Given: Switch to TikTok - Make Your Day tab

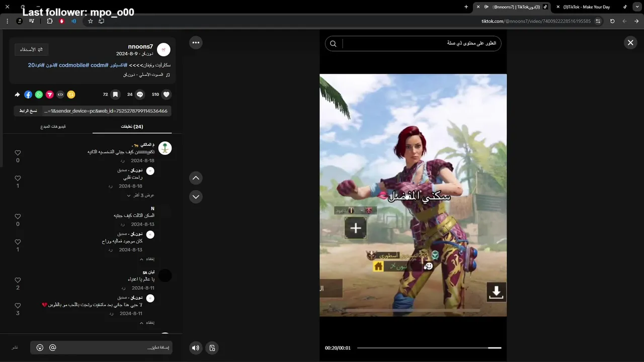Looking at the screenshot, I should coord(591,7).
